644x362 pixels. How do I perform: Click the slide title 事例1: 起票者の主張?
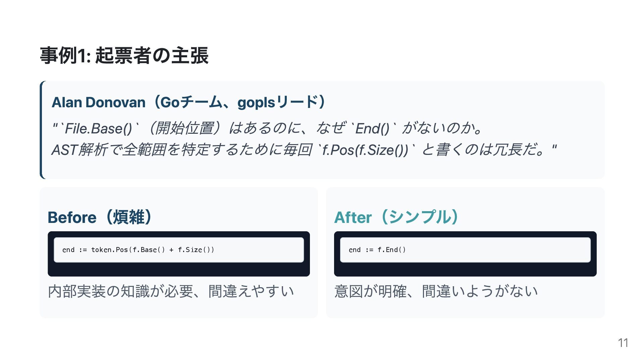click(x=124, y=56)
